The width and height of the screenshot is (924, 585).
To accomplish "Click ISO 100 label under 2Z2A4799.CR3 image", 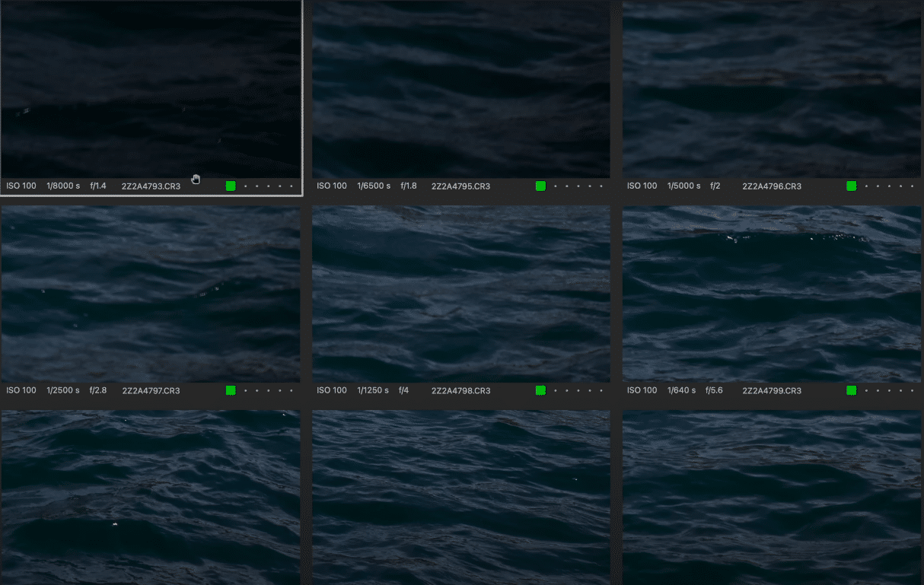I will tap(642, 390).
